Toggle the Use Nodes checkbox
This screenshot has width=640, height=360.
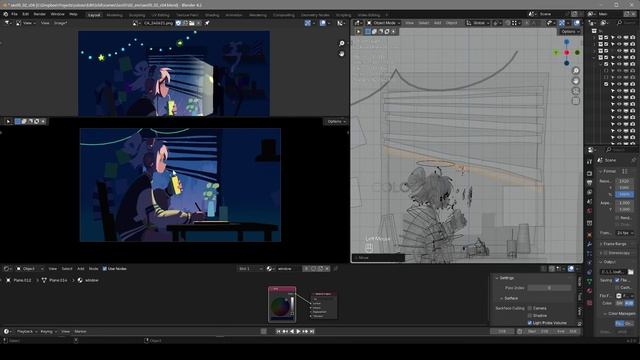[104, 269]
